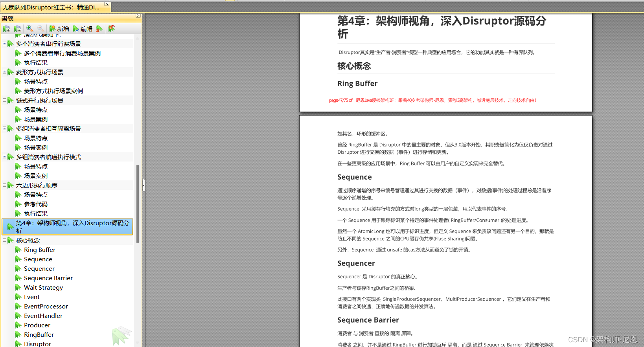
Task: Edit the selected bookmark with 編輯
Action: coord(83,29)
